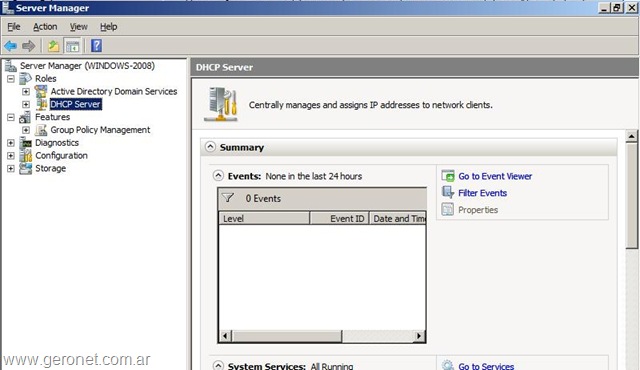The width and height of the screenshot is (640, 370).
Task: Expand the DHCP Server tree node
Action: click(x=26, y=104)
